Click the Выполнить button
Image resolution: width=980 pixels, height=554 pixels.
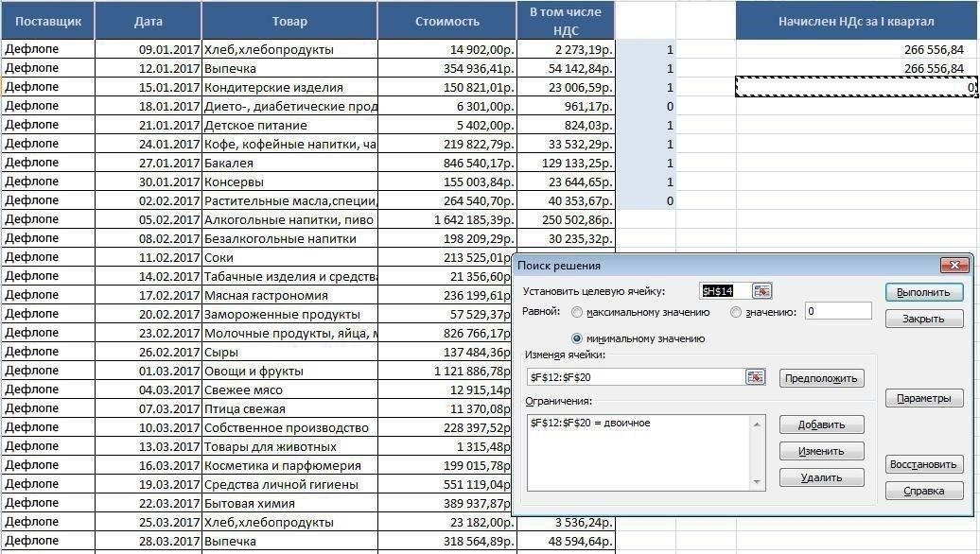(924, 292)
